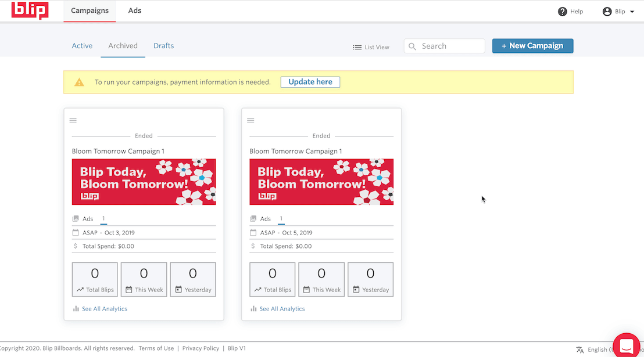Open ad thumbnail on Oct 5 campaign

[321, 182]
